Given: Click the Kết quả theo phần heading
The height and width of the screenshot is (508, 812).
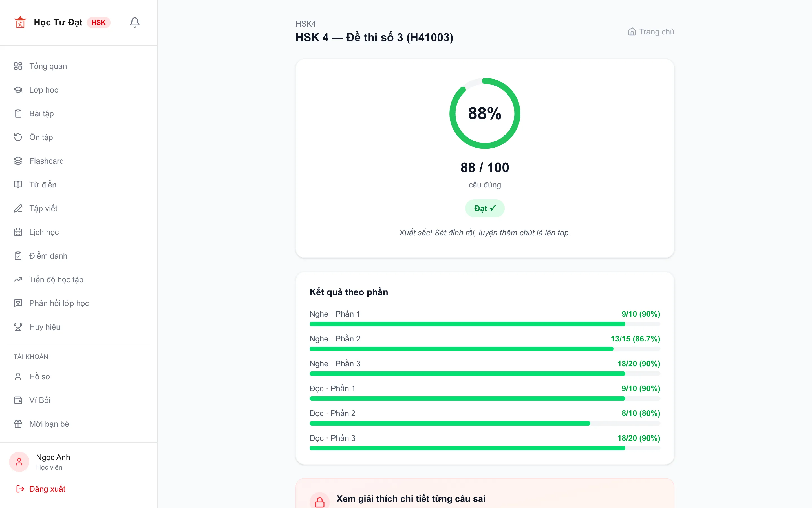Looking at the screenshot, I should (348, 292).
